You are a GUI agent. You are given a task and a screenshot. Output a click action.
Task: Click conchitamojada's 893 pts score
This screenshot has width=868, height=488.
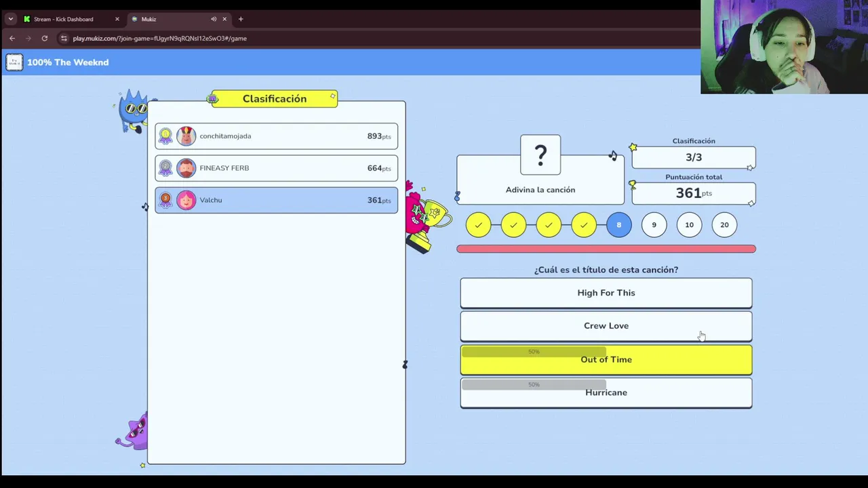[x=379, y=136]
